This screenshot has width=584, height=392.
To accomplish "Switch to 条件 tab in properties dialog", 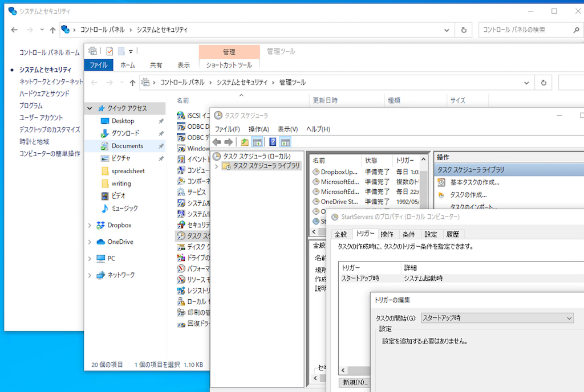I will 408,234.
